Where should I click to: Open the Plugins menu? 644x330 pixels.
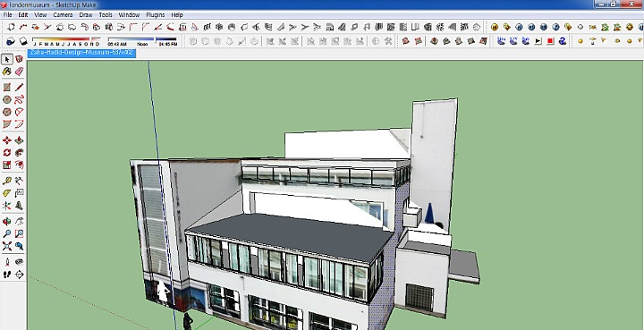click(156, 15)
